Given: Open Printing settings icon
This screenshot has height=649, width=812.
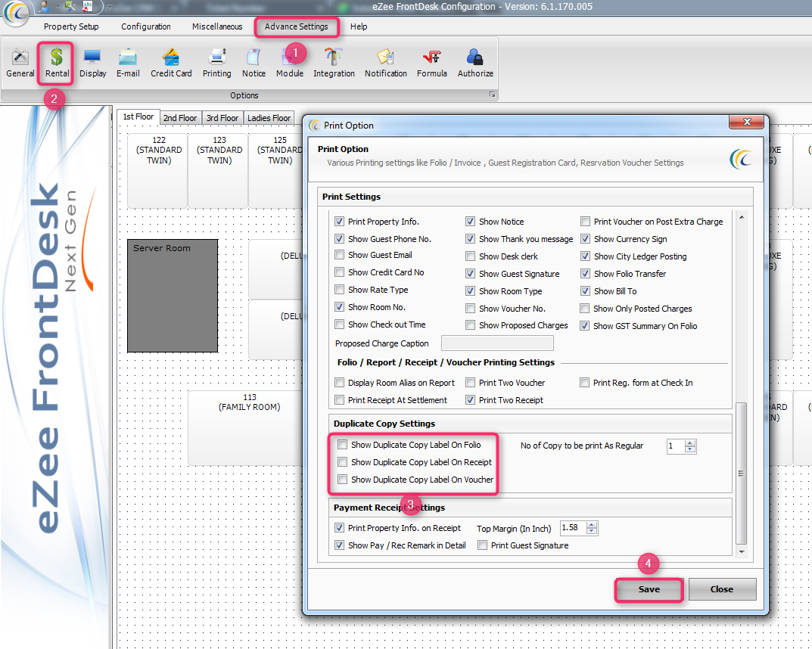Looking at the screenshot, I should 216,63.
